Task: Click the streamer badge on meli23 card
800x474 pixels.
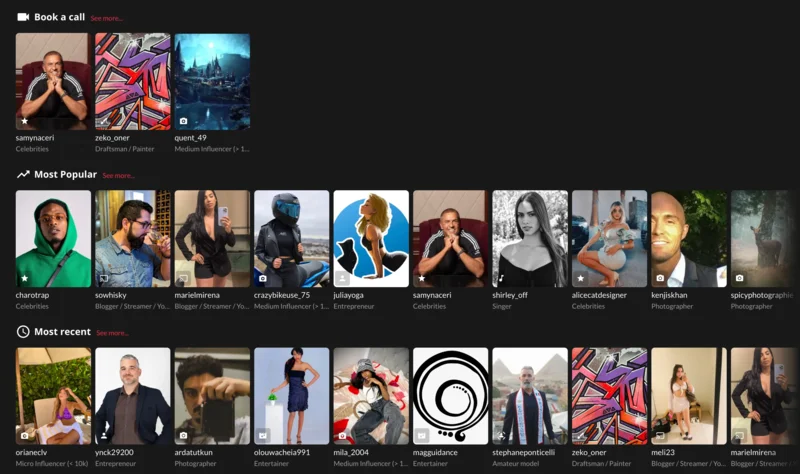Action: (x=660, y=436)
